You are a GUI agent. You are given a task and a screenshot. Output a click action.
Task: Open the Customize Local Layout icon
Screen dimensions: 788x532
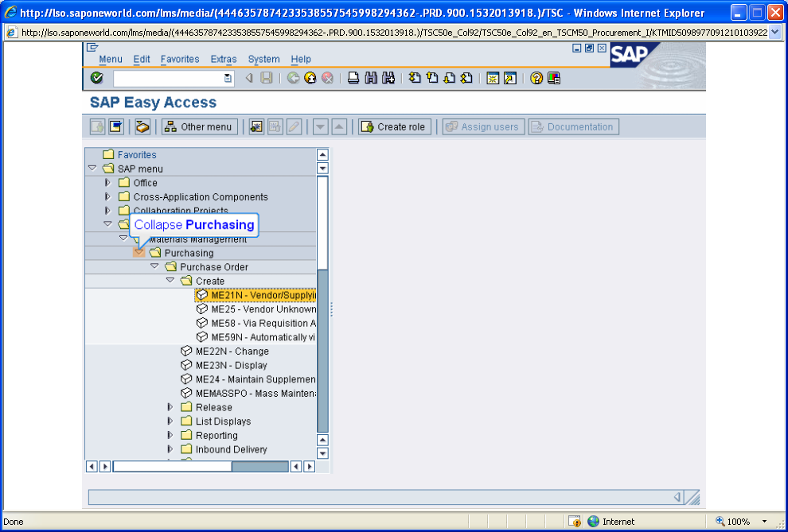554,78
